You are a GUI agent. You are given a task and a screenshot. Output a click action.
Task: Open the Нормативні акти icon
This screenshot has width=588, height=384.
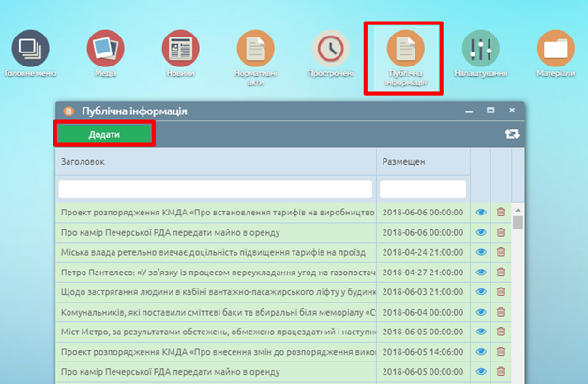[x=255, y=49]
